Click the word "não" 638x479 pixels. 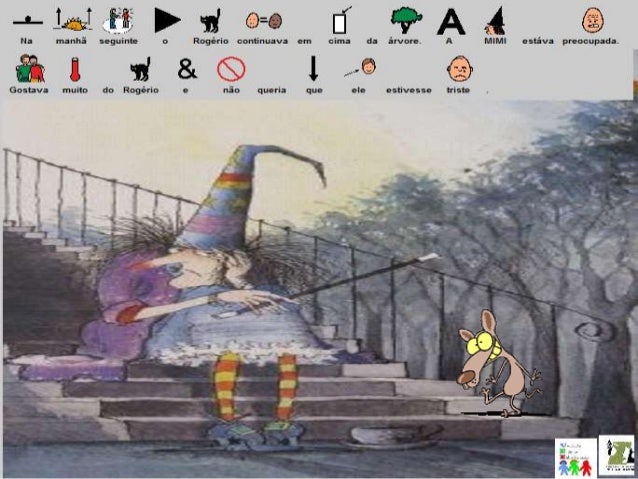tap(231, 90)
